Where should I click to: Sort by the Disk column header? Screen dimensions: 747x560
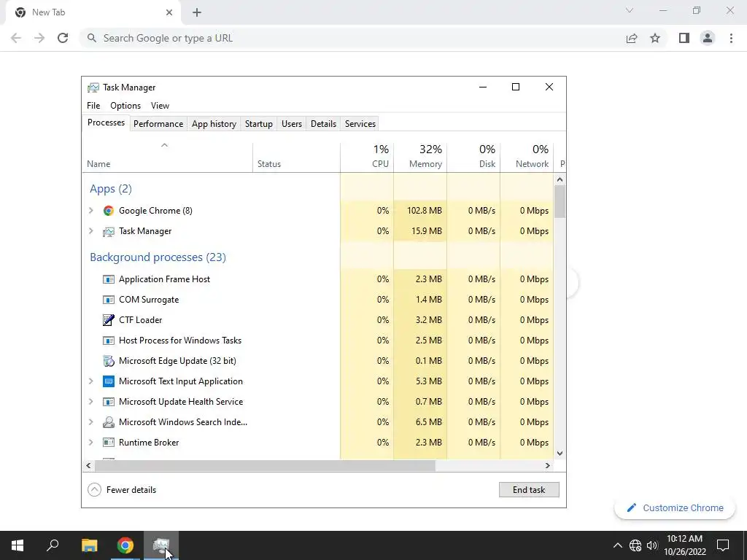(x=473, y=156)
